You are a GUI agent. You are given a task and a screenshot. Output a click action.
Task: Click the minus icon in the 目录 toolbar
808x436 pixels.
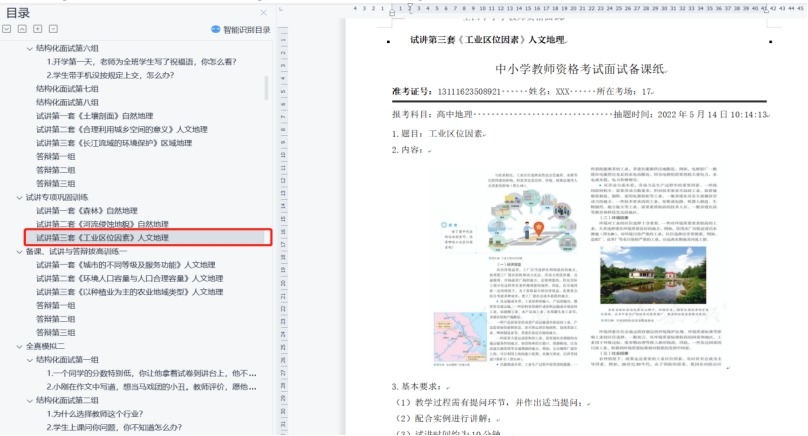click(53, 29)
